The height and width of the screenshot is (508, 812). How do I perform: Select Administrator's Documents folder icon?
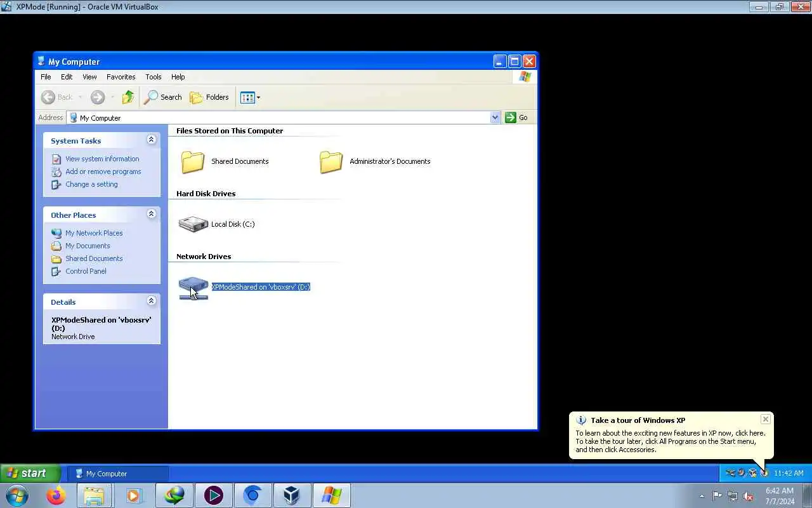(x=331, y=162)
